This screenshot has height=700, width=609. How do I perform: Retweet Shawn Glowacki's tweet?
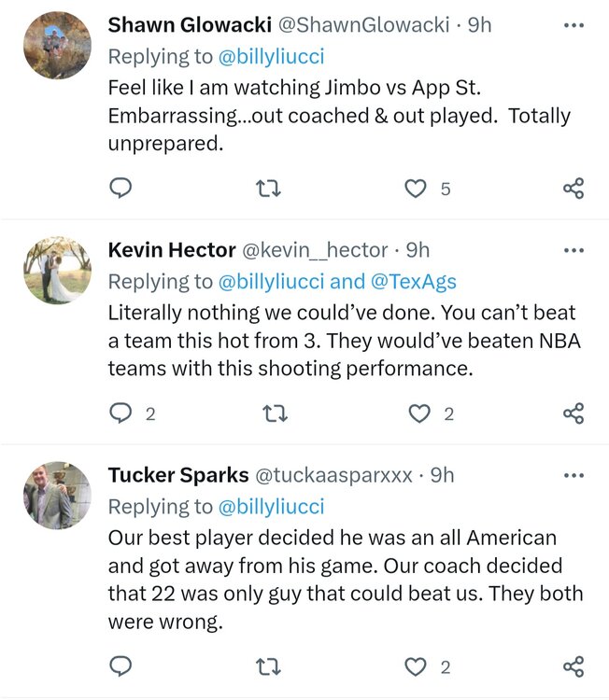tap(267, 189)
